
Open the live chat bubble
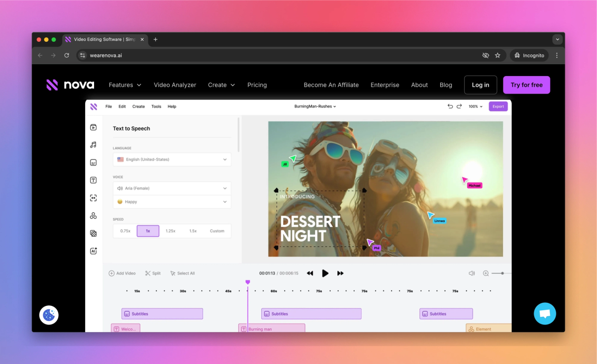tap(545, 313)
